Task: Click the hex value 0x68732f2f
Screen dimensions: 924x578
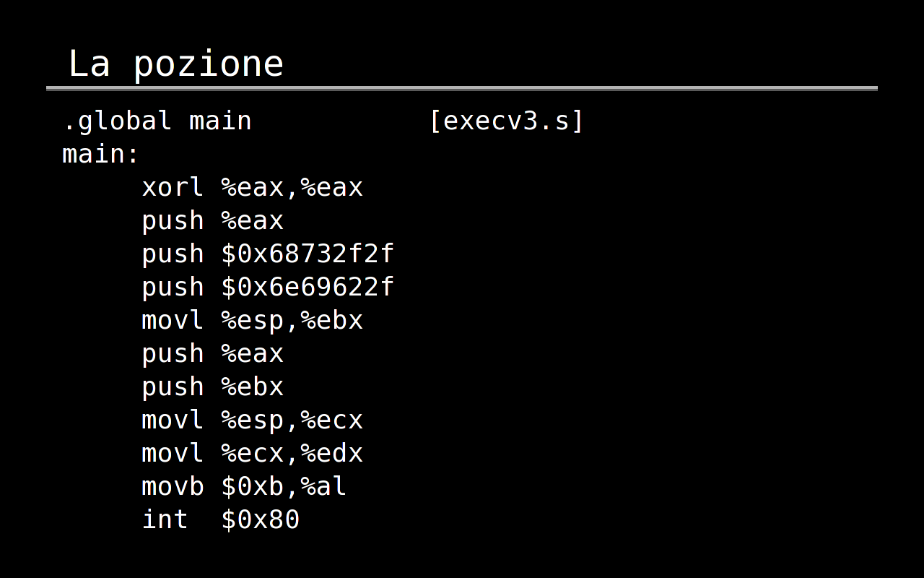Action: tap(315, 254)
